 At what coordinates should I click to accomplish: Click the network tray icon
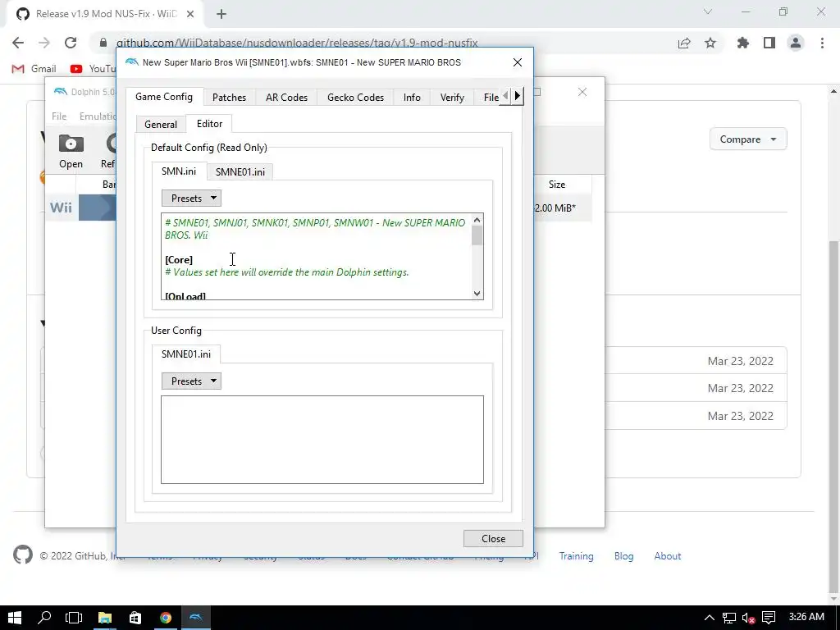coord(728,619)
